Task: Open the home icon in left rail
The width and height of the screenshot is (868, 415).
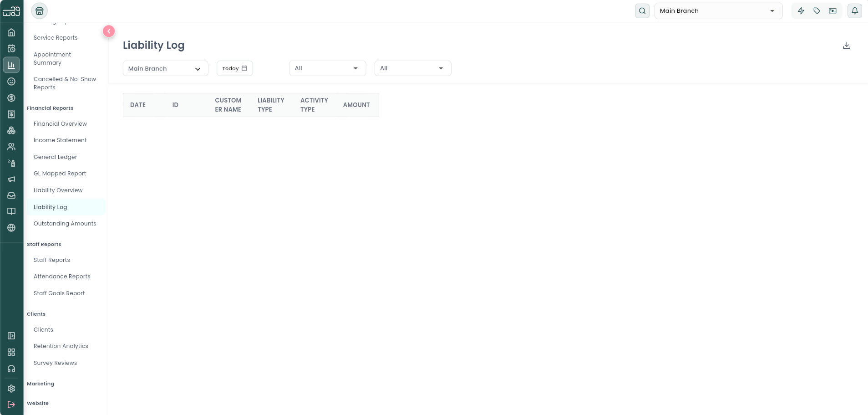Action: point(11,32)
